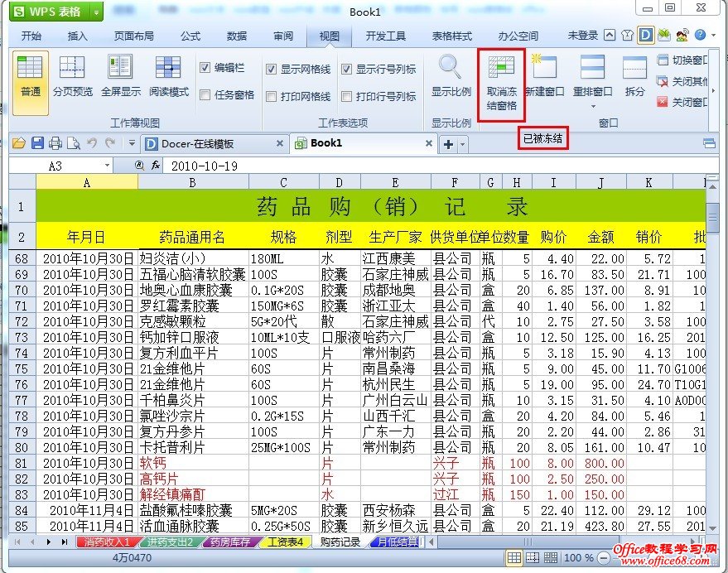Image resolution: width=728 pixels, height=573 pixels.
Task: Open quick access toolbar customize arrow
Action: (x=132, y=143)
